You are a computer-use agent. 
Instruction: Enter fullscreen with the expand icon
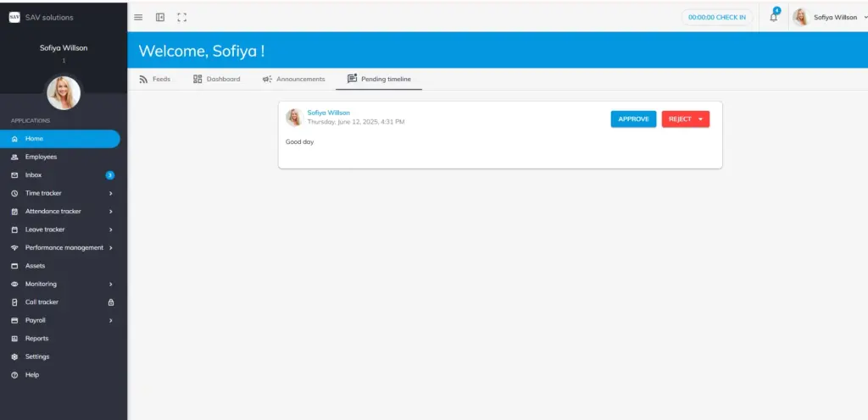(181, 17)
